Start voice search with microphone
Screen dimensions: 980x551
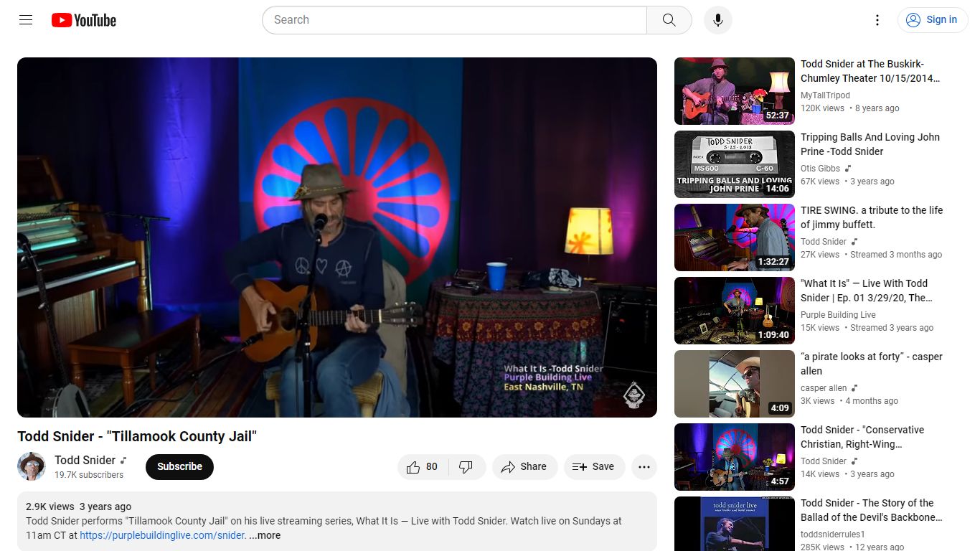pos(717,20)
